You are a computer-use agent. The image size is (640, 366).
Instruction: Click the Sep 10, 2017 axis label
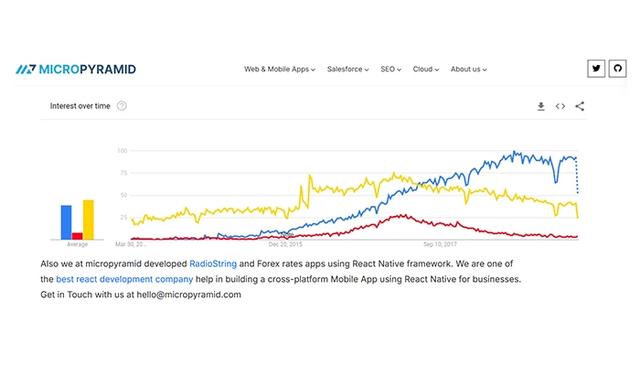(440, 244)
